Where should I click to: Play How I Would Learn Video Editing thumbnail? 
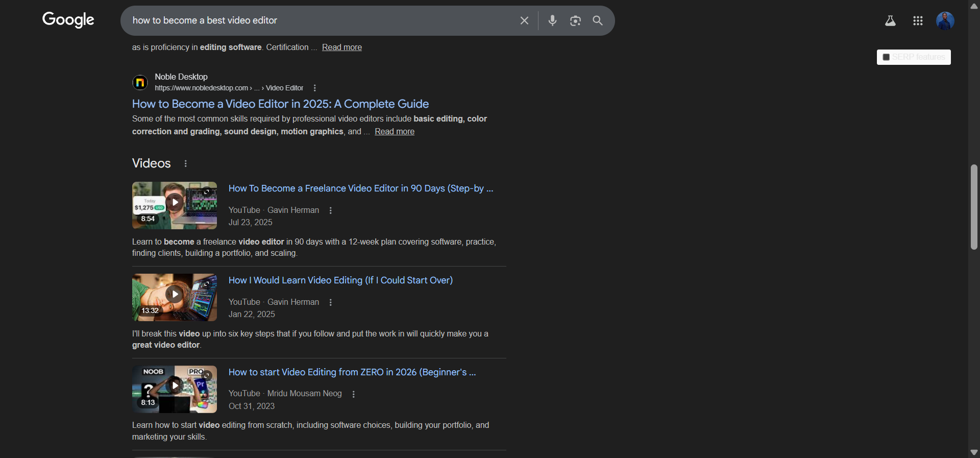(x=175, y=297)
